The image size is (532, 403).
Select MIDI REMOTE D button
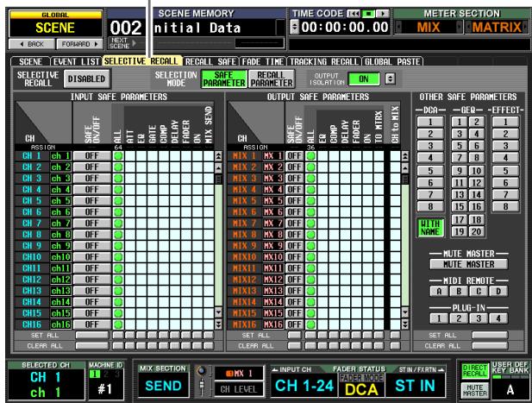[498, 292]
